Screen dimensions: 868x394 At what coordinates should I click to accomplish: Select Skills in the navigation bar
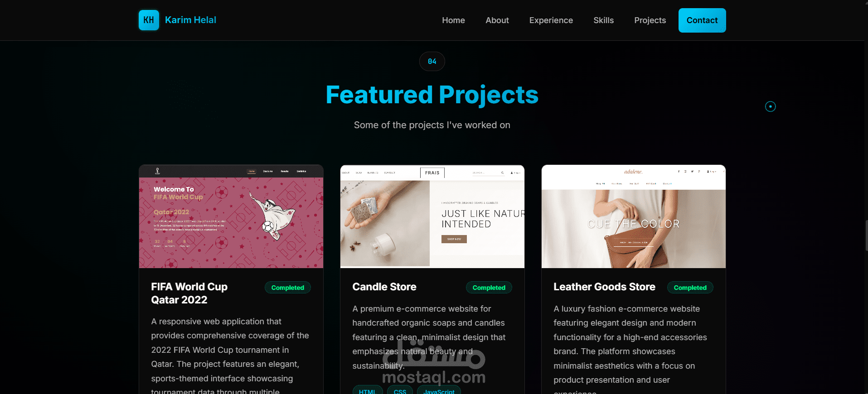tap(603, 20)
